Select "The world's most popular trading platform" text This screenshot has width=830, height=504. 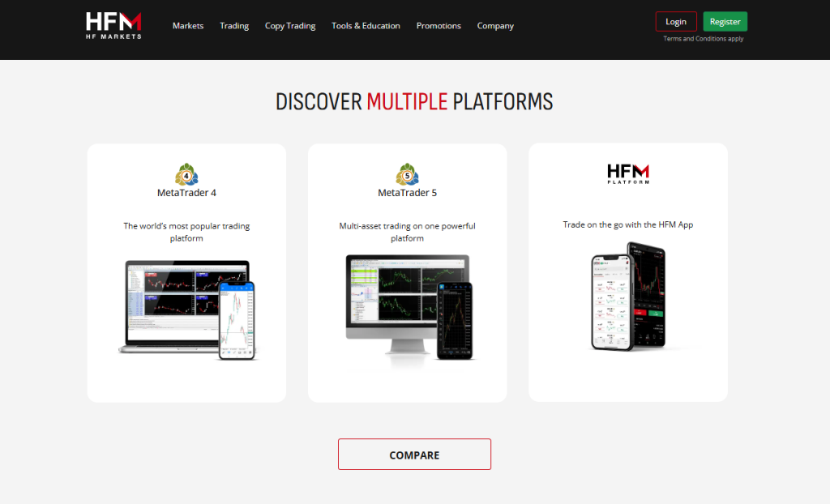pos(186,233)
